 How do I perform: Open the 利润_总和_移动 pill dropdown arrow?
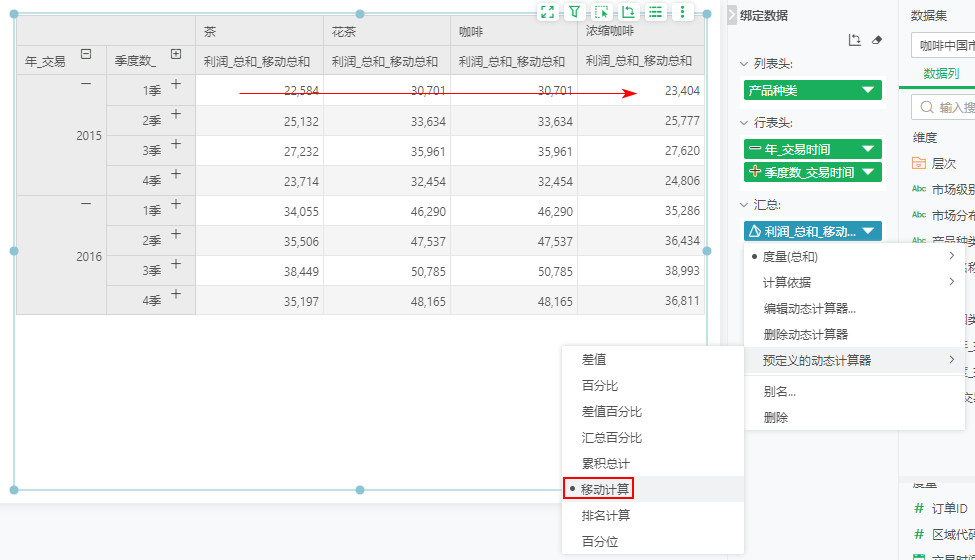point(868,231)
